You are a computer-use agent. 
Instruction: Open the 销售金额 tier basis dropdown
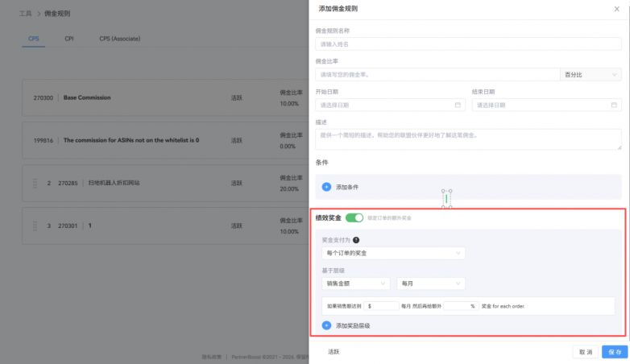click(x=355, y=283)
